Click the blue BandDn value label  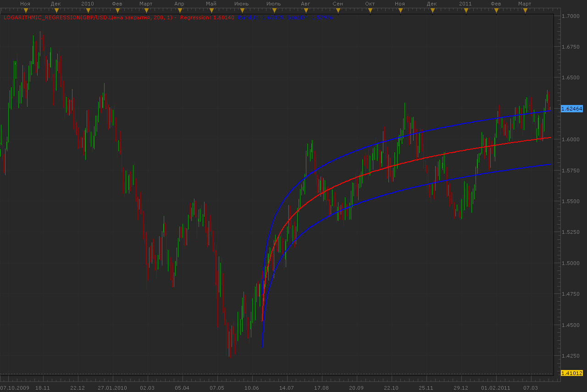point(310,17)
